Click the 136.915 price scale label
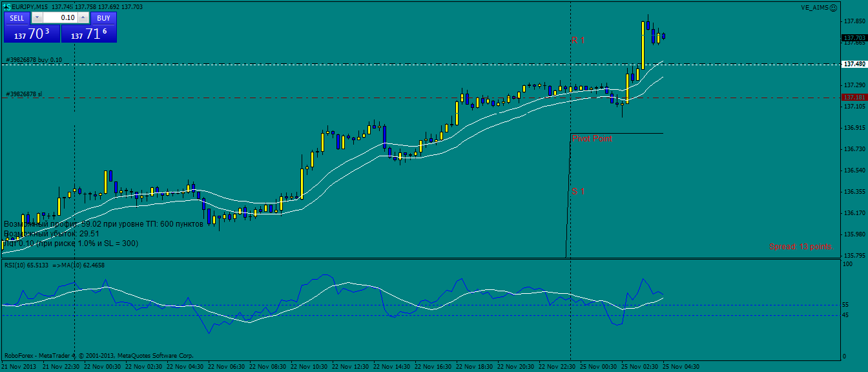This screenshot has width=868, height=372. point(854,127)
